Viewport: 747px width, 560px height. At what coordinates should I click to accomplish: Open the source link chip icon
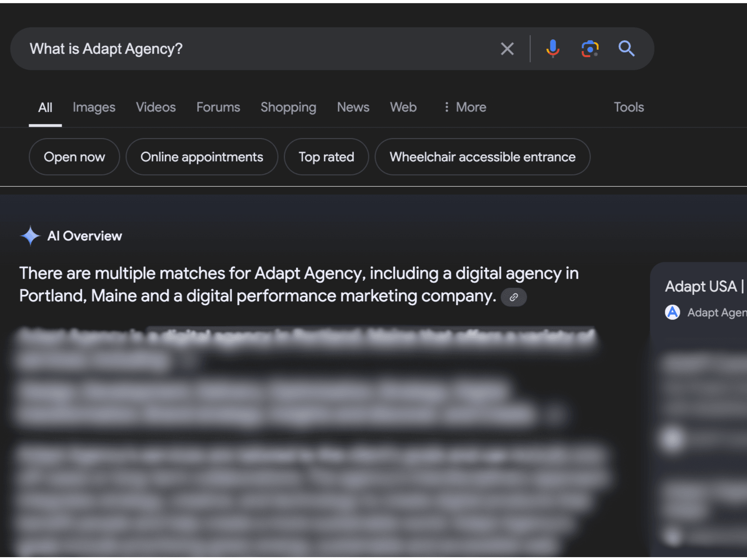(514, 297)
